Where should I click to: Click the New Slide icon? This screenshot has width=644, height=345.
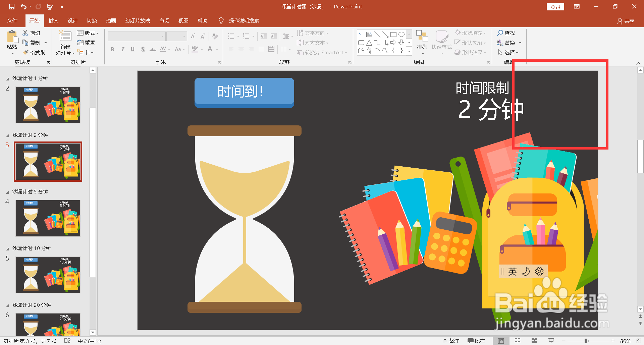click(x=65, y=36)
